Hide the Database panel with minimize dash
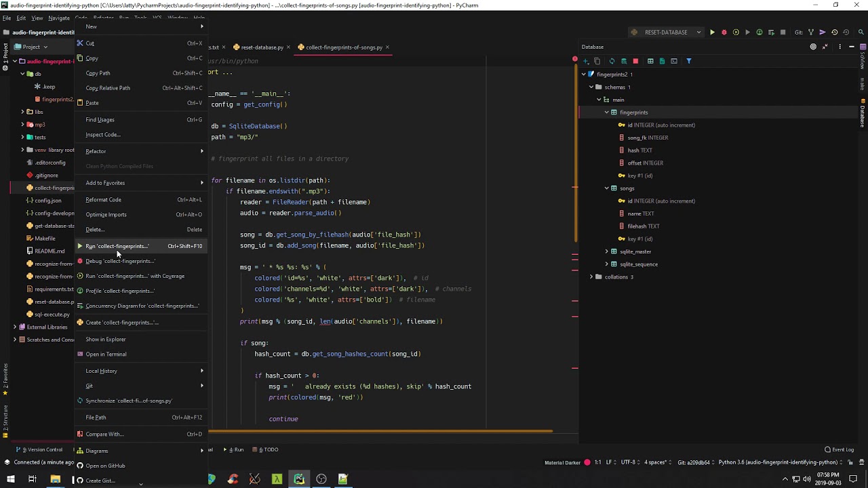Viewport: 868px width, 488px height. (852, 47)
